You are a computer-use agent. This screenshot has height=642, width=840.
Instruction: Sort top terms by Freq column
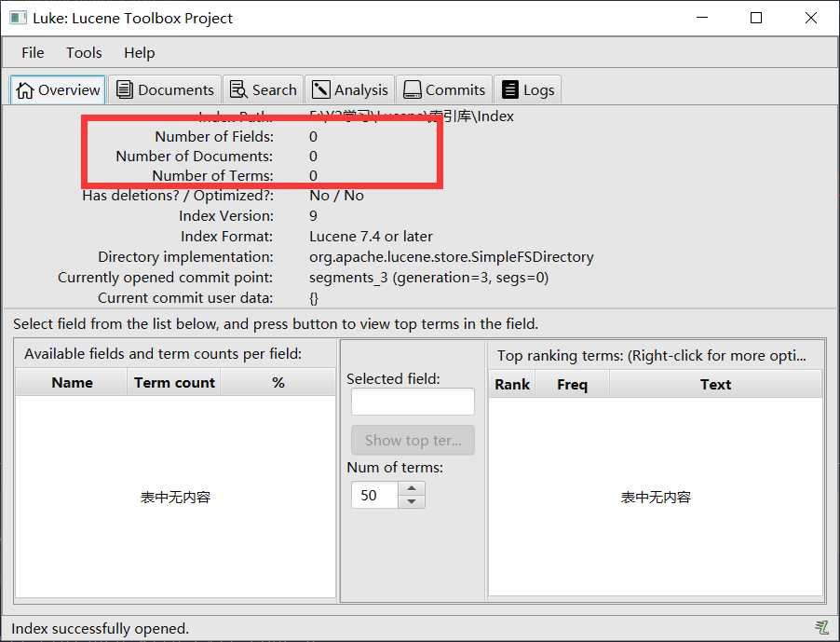(x=572, y=384)
